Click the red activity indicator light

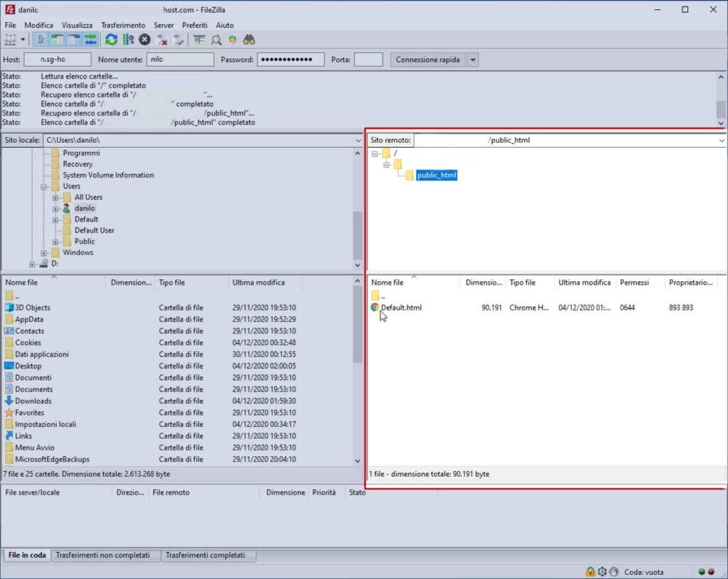pyautogui.click(x=711, y=572)
